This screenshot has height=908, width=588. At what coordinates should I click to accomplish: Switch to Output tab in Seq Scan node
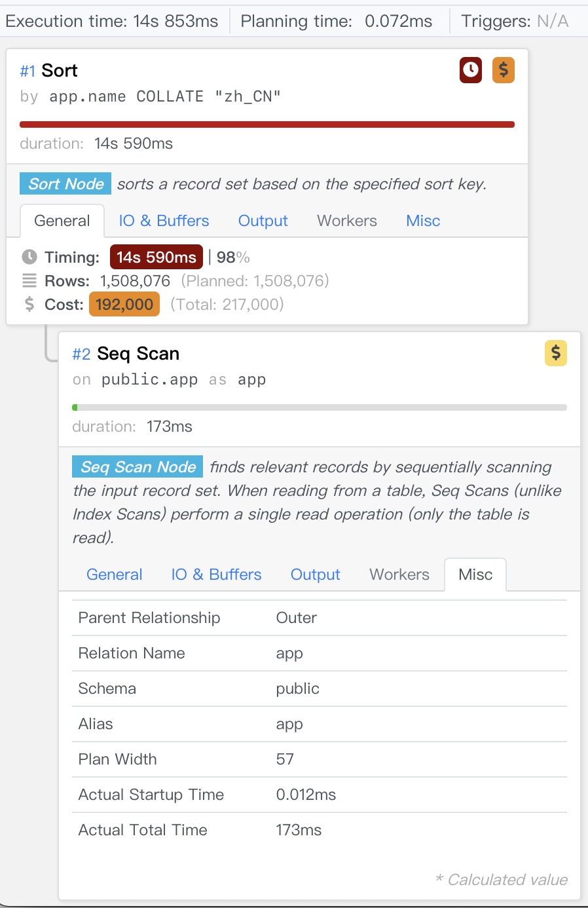(315, 575)
